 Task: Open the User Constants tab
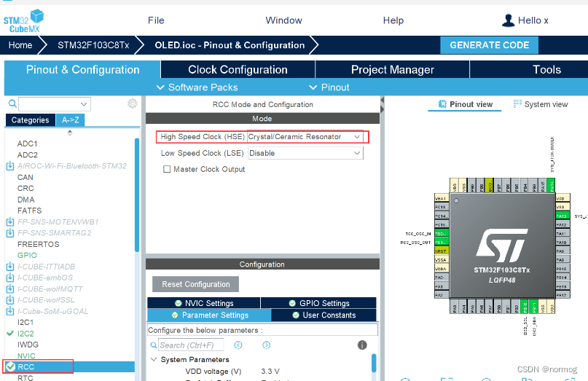[324, 315]
